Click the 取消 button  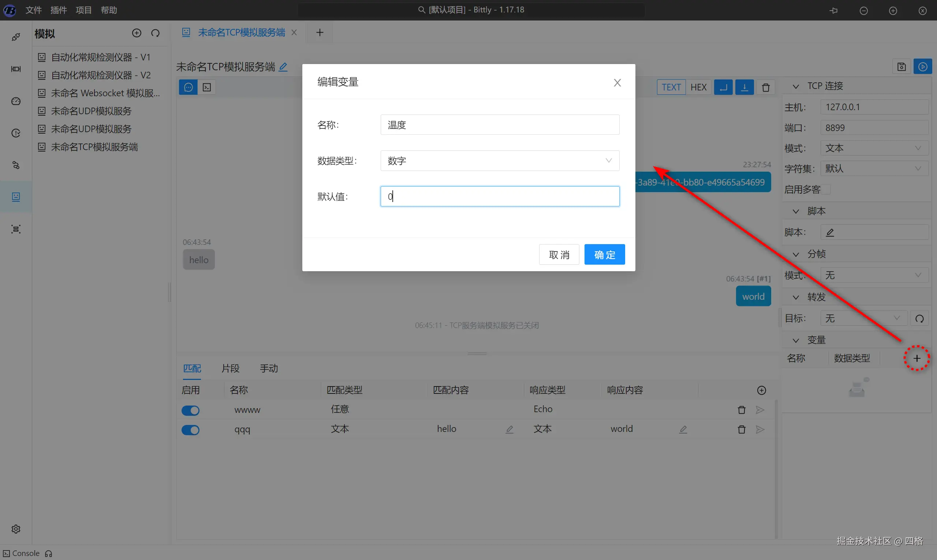click(x=559, y=255)
